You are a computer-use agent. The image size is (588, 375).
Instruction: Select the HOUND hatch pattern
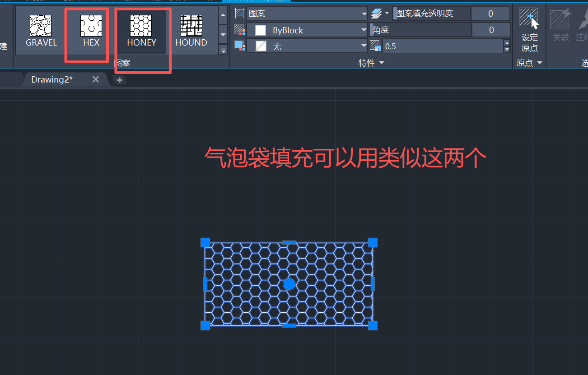coord(191,29)
